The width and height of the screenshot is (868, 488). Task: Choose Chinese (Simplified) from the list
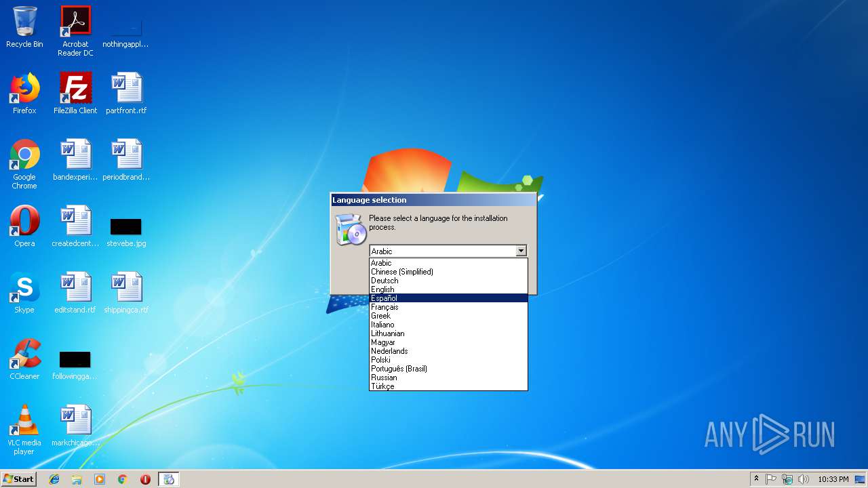click(x=448, y=272)
